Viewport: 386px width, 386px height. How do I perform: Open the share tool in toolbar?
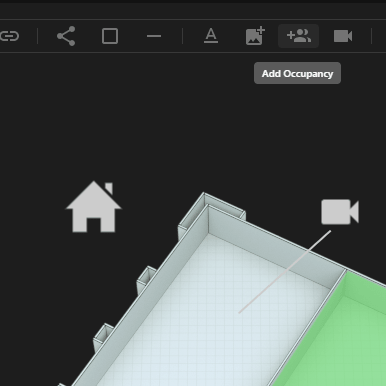66,36
